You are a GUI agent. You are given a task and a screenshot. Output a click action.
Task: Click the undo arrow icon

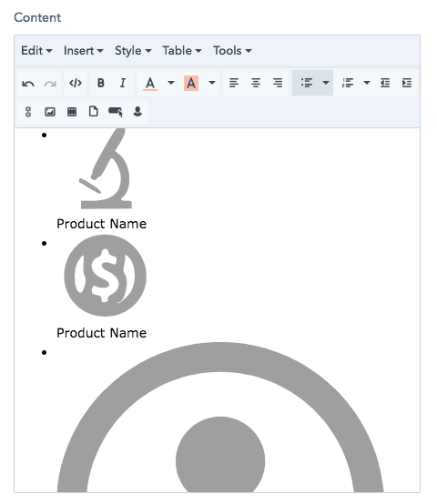(x=28, y=84)
